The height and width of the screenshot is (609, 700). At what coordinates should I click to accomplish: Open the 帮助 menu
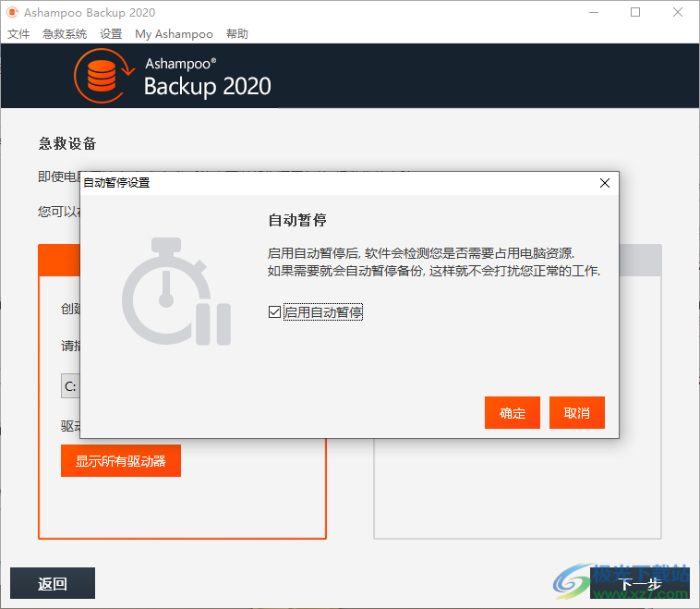(237, 34)
